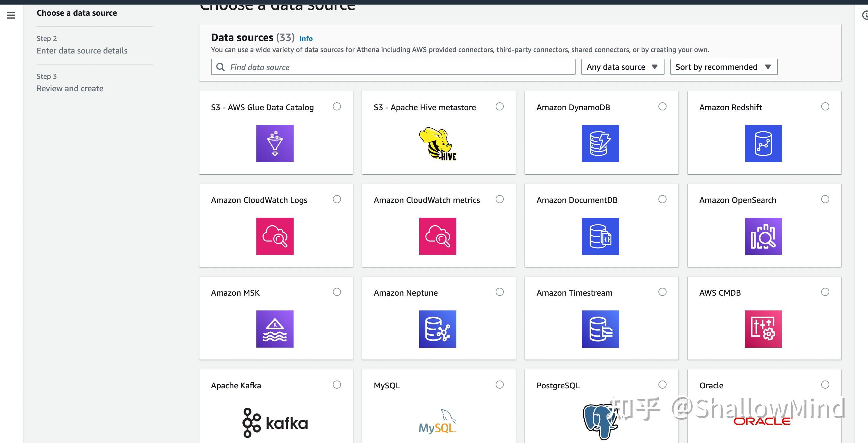Click the Amazon OpenSearch magnifier chart icon
The image size is (868, 443).
click(763, 236)
